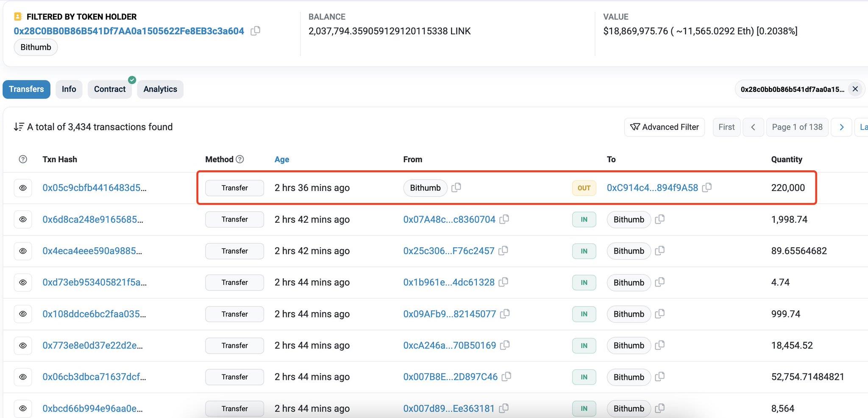This screenshot has width=868, height=418.
Task: Open transaction hash 0xbcd66b994e96aa0e
Action: (x=93, y=408)
